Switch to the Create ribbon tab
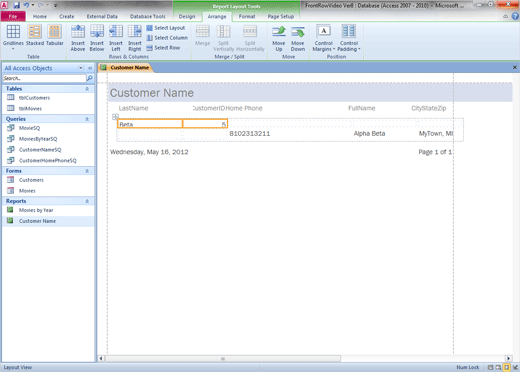Image resolution: width=520 pixels, height=372 pixels. (x=67, y=16)
